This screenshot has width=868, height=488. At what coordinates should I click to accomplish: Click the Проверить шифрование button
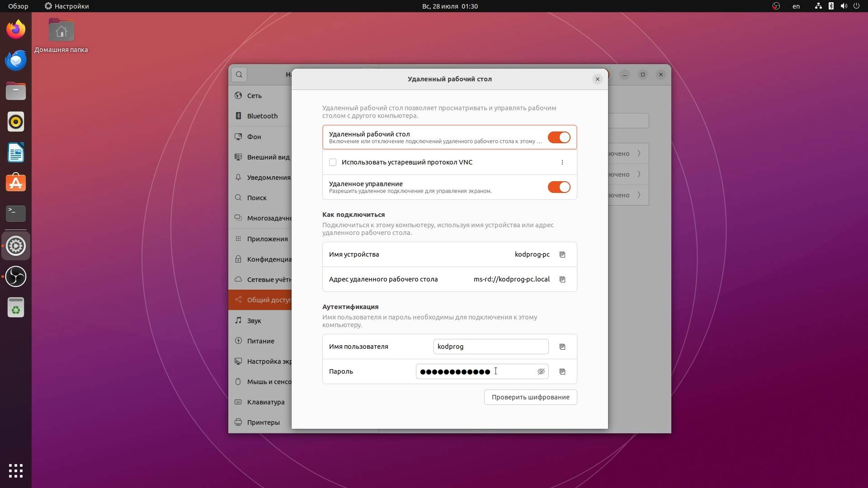[x=530, y=397]
